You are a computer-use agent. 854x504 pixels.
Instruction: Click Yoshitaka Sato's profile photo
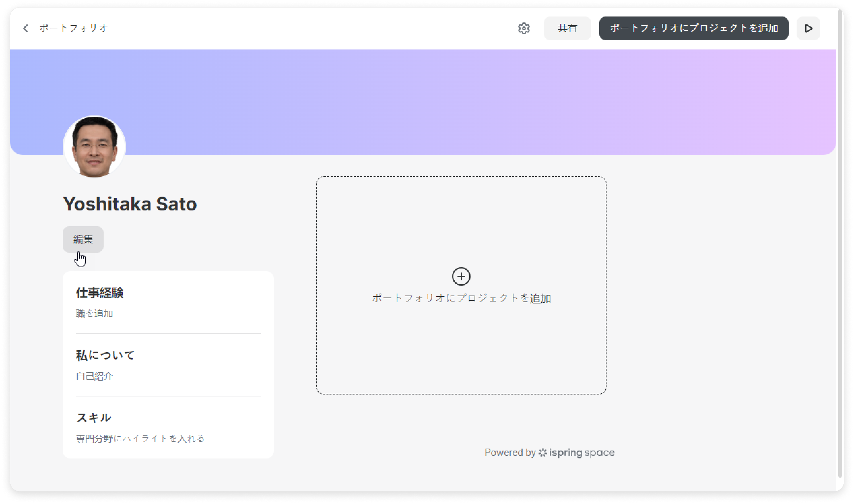click(x=94, y=146)
